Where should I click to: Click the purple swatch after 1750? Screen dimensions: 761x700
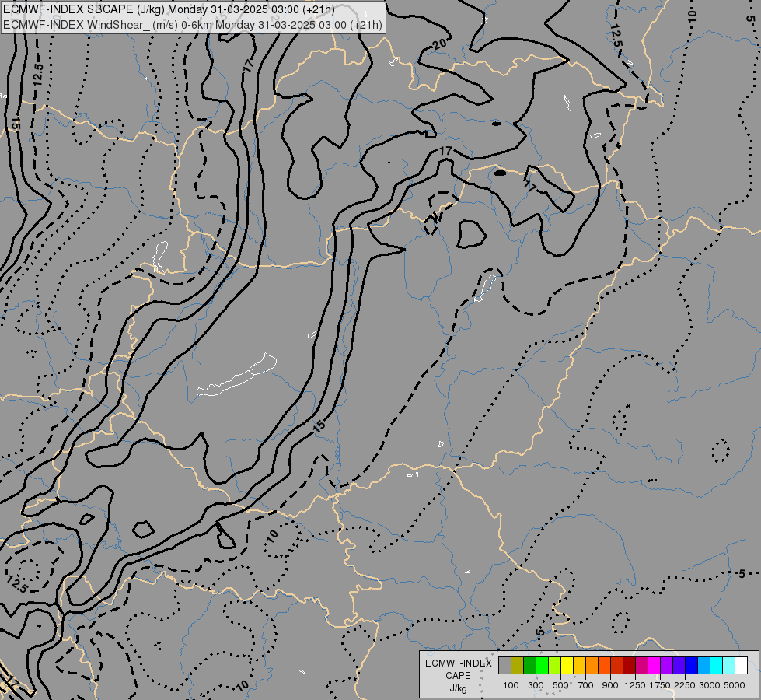666,665
